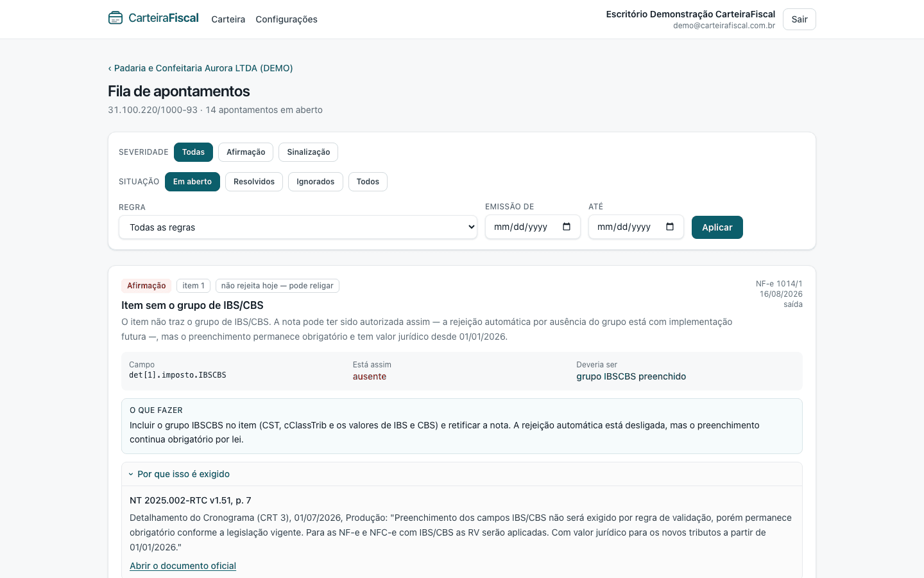This screenshot has height=578, width=924.
Task: Click 'NT 2025.002-RTC v1.51, p. 7' citation
Action: [x=191, y=500]
